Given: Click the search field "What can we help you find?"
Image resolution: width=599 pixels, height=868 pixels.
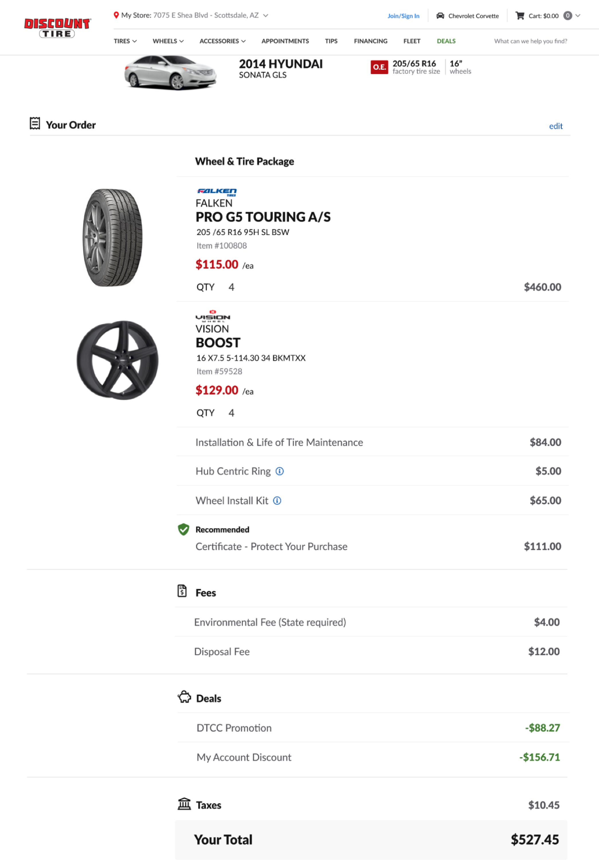Looking at the screenshot, I should [x=530, y=41].
